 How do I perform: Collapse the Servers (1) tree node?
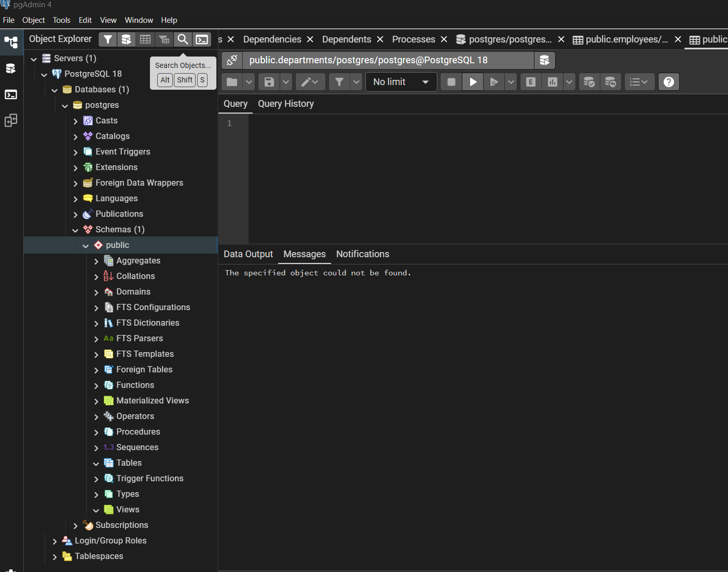[34, 59]
